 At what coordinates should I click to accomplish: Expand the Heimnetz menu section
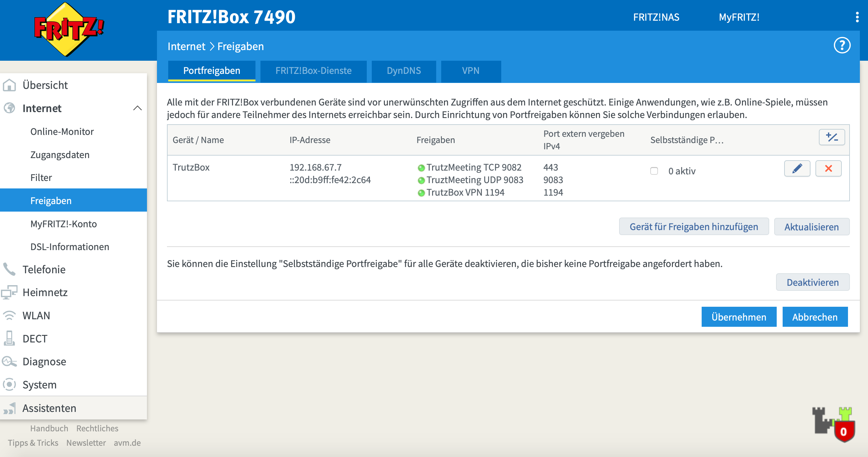pos(45,292)
